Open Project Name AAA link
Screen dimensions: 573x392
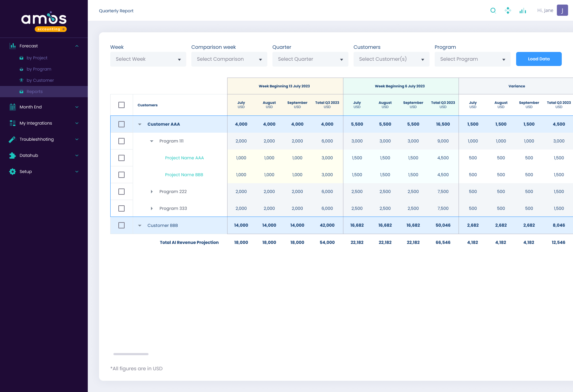[184, 158]
